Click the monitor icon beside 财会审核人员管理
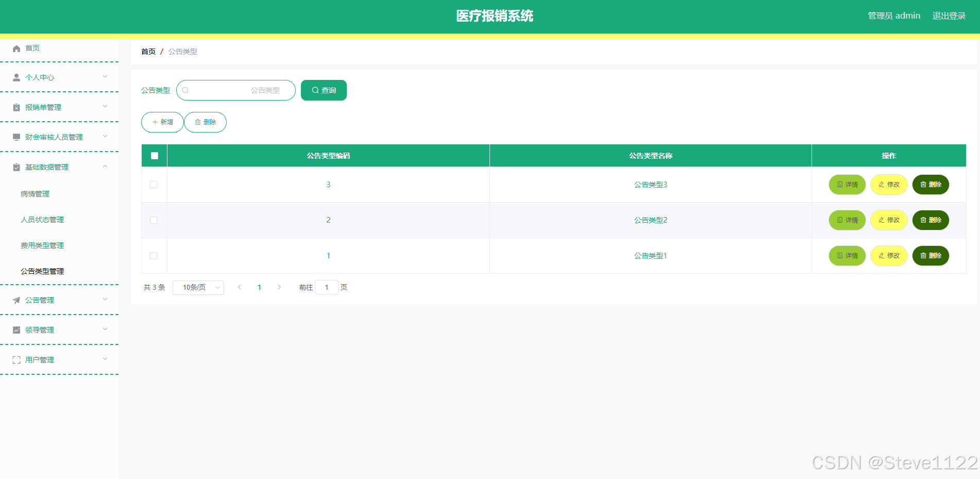980x479 pixels. click(16, 138)
